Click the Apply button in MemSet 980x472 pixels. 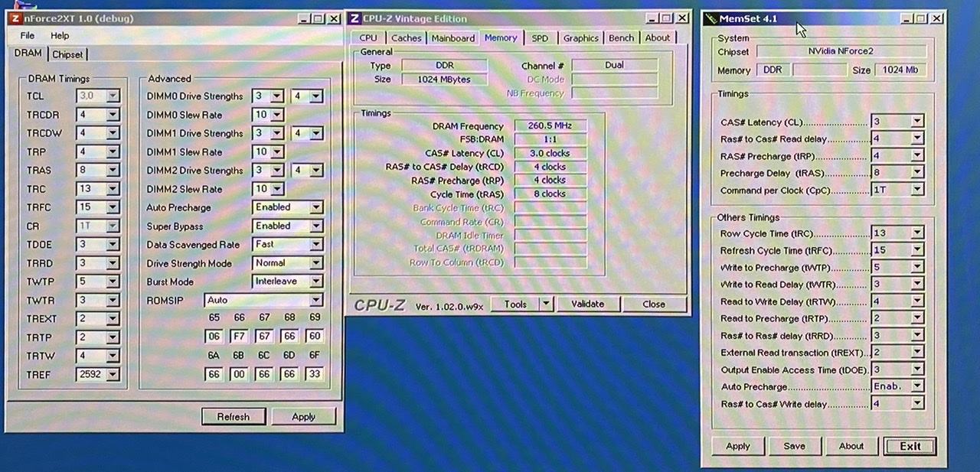738,446
